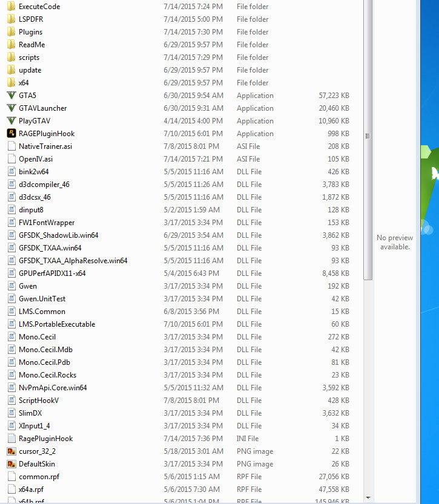Click the XInput1_4 DLL icon
The width and height of the screenshot is (439, 504).
[12, 425]
